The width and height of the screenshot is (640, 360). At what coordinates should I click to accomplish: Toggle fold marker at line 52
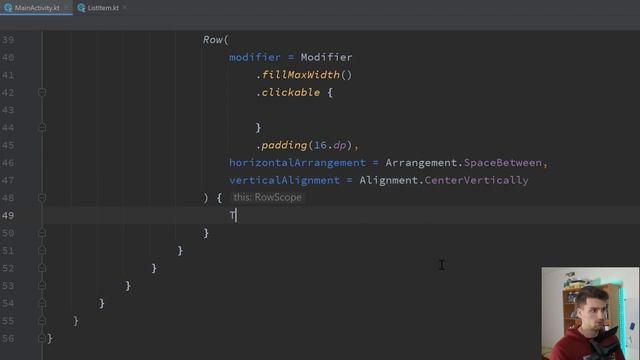pyautogui.click(x=42, y=268)
